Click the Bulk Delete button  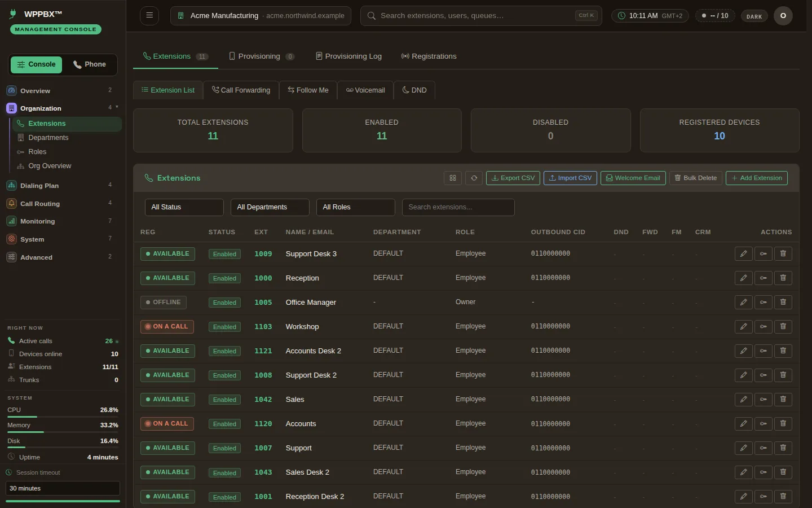tap(696, 178)
